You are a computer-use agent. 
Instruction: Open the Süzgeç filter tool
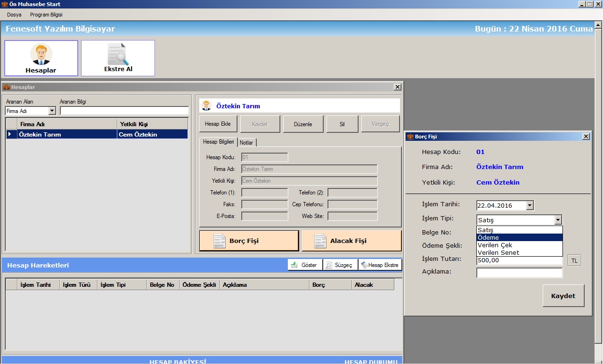pos(340,265)
